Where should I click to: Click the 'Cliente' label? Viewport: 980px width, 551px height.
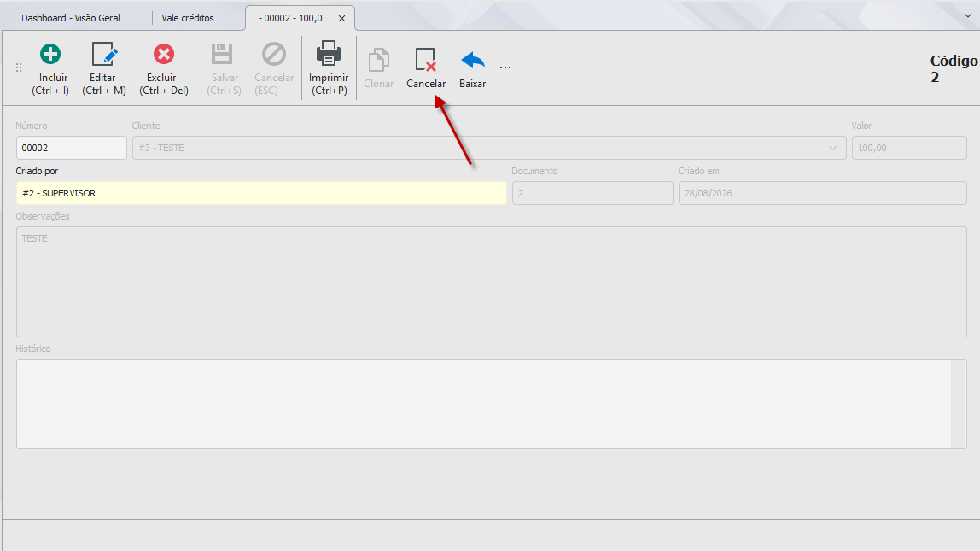(x=146, y=126)
